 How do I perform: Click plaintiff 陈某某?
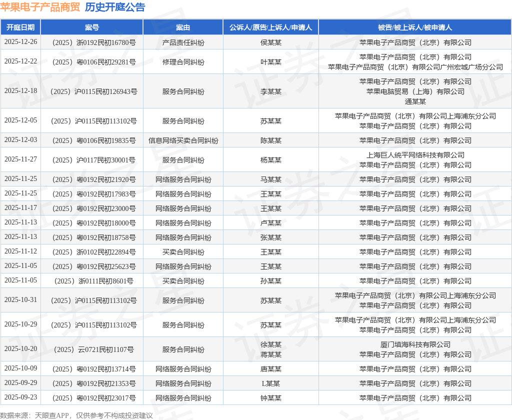tap(270, 140)
